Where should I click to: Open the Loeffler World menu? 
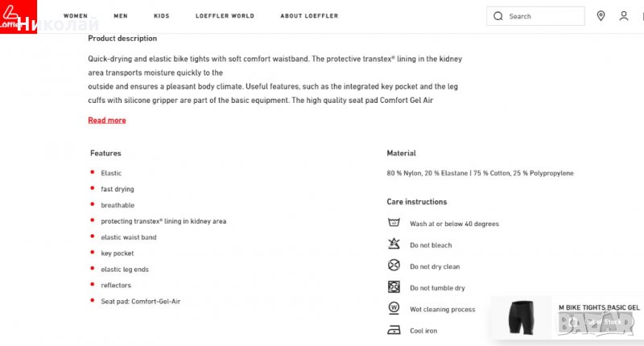click(225, 16)
